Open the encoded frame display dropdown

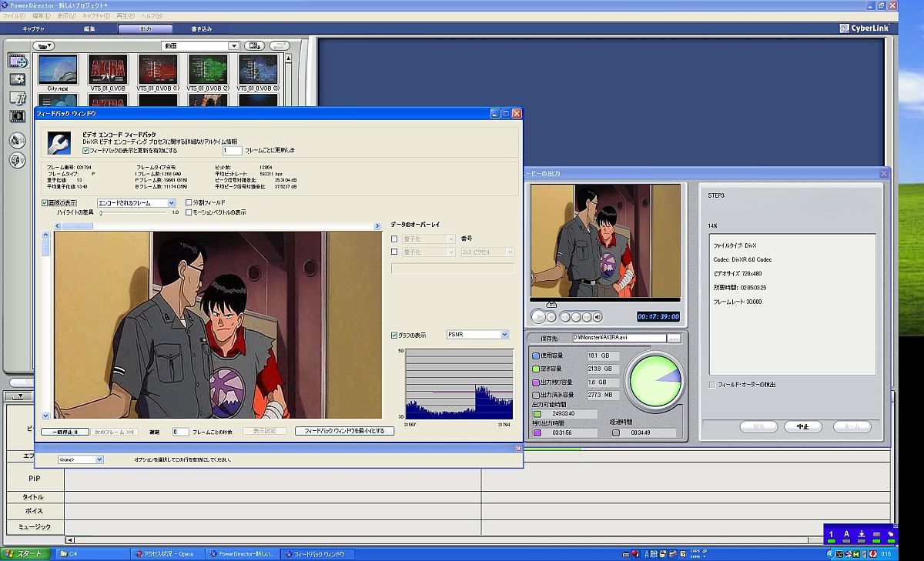click(136, 203)
